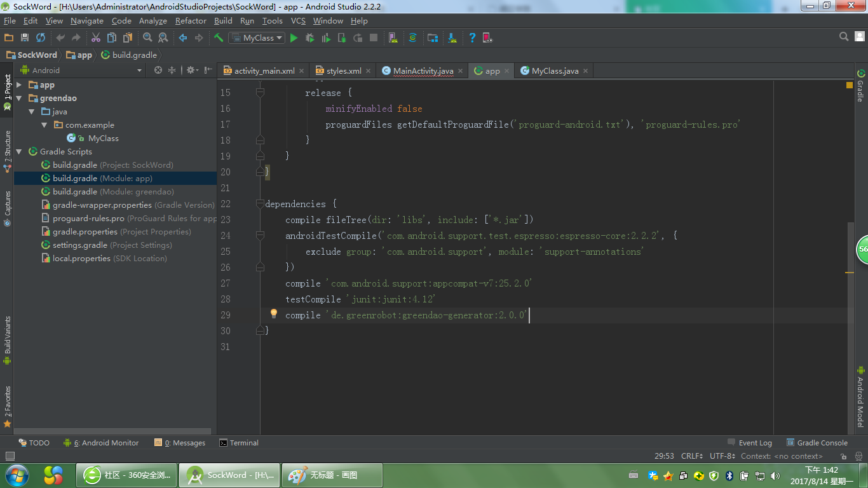Screen dimensions: 868x488
Task: Click the green Make Project hammer icon
Action: [219, 38]
